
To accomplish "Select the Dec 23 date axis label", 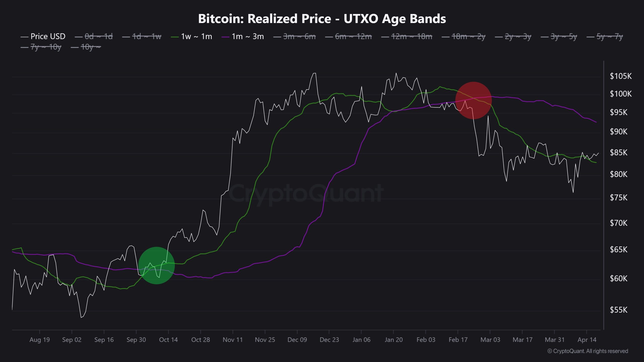I will click(329, 340).
